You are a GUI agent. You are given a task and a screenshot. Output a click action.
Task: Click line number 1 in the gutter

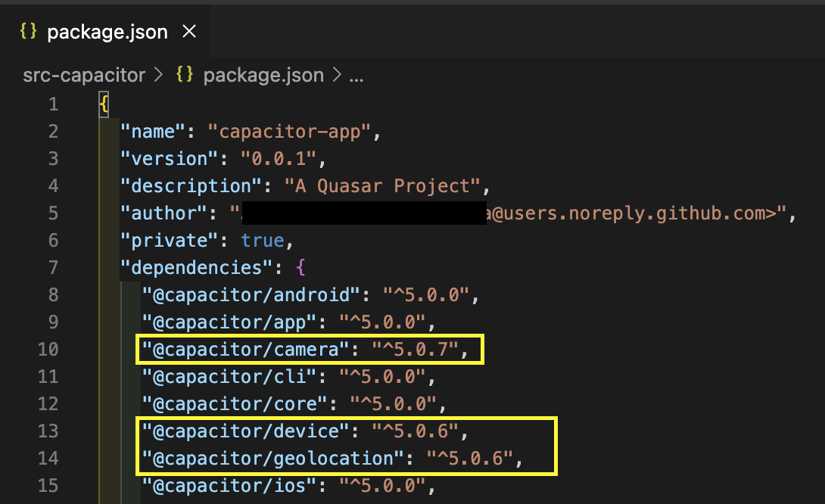53,104
